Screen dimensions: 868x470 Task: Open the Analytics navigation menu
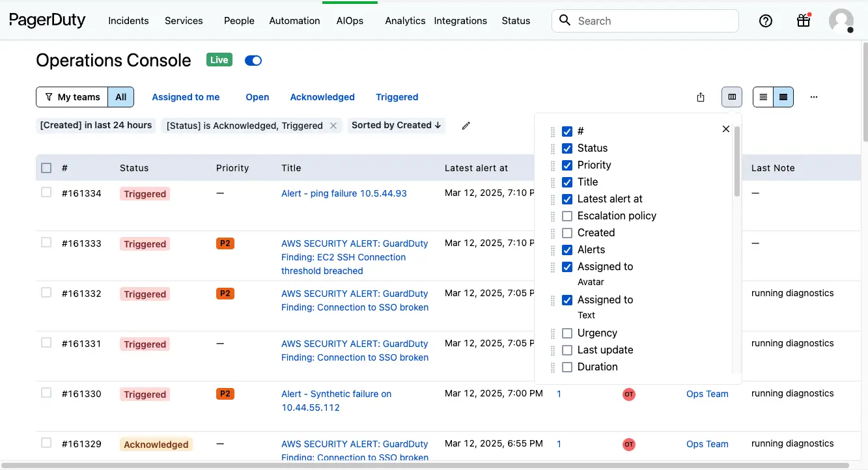click(x=405, y=21)
